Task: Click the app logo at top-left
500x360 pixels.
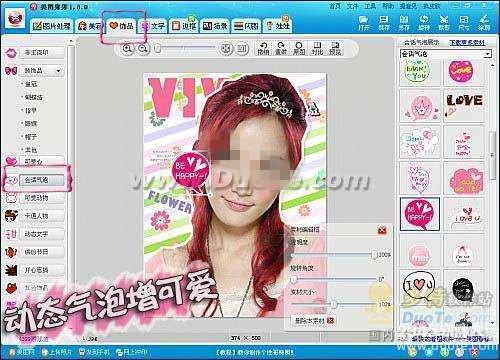Action: pos(14,18)
